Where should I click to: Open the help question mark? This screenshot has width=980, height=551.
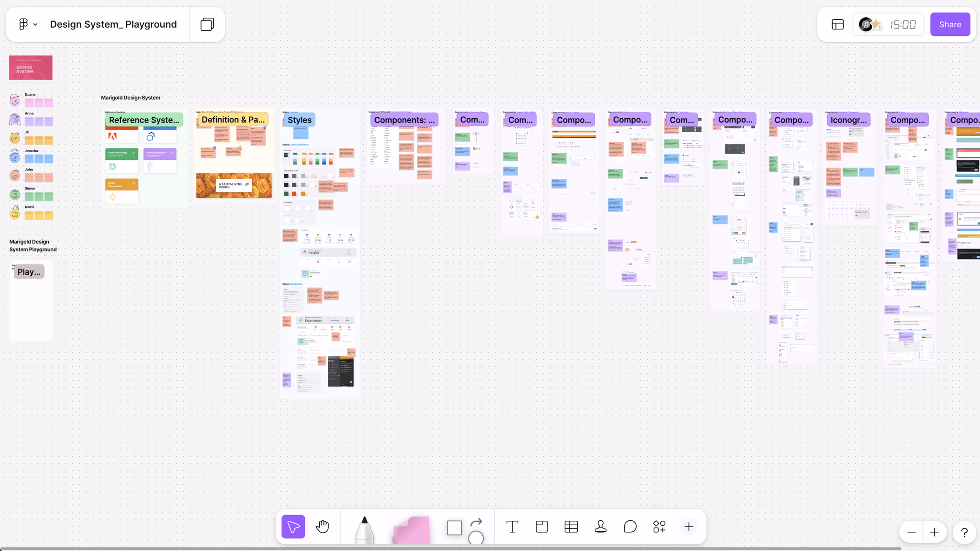(964, 532)
